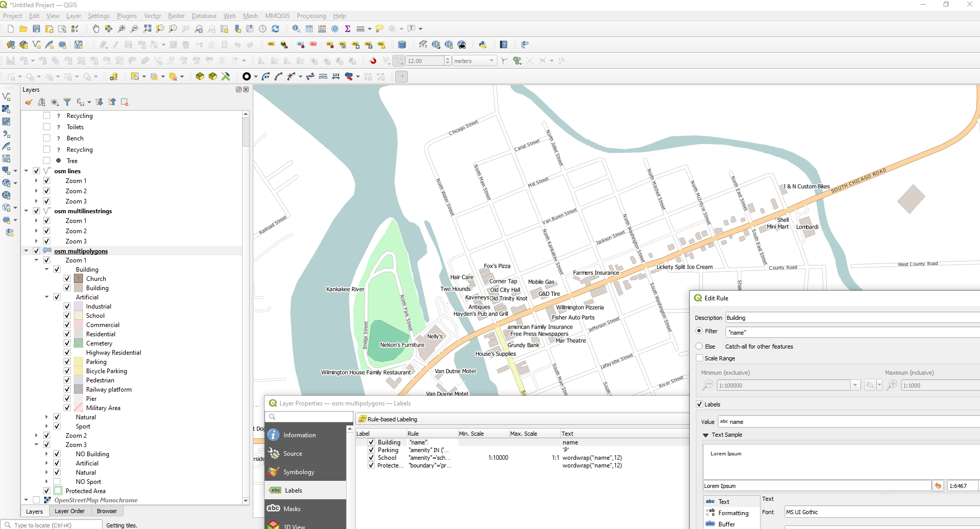Expand Zoom 2 under osm multipolygons
The image size is (980, 529).
pos(36,435)
